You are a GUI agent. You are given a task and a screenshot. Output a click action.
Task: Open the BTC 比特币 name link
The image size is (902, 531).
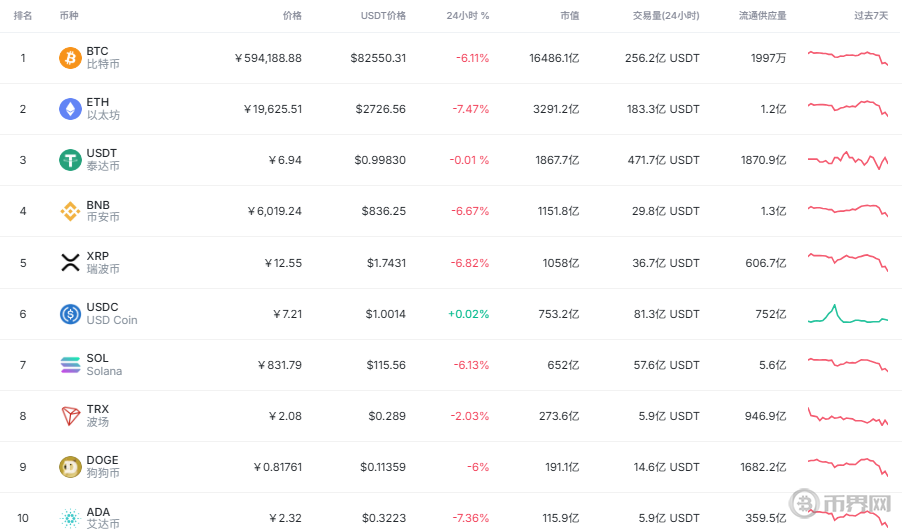click(x=102, y=58)
